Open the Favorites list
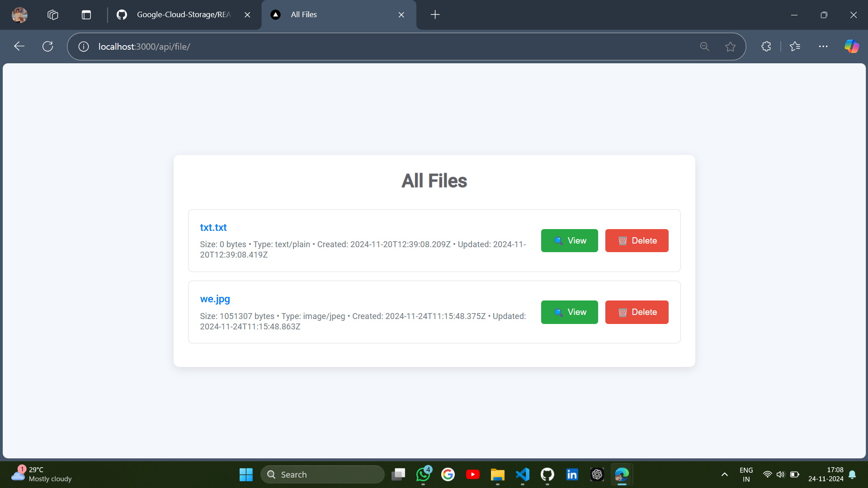 [795, 47]
